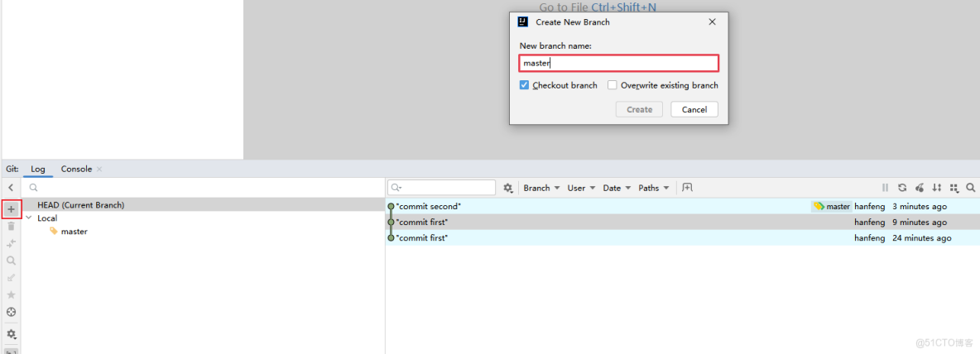This screenshot has height=354, width=980.
Task: Open the User filter dropdown
Action: 580,187
